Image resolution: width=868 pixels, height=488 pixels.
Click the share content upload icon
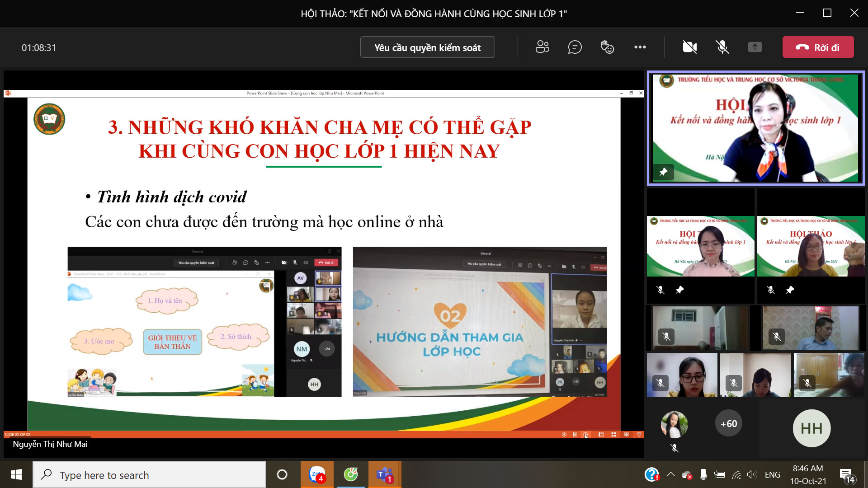coord(755,47)
